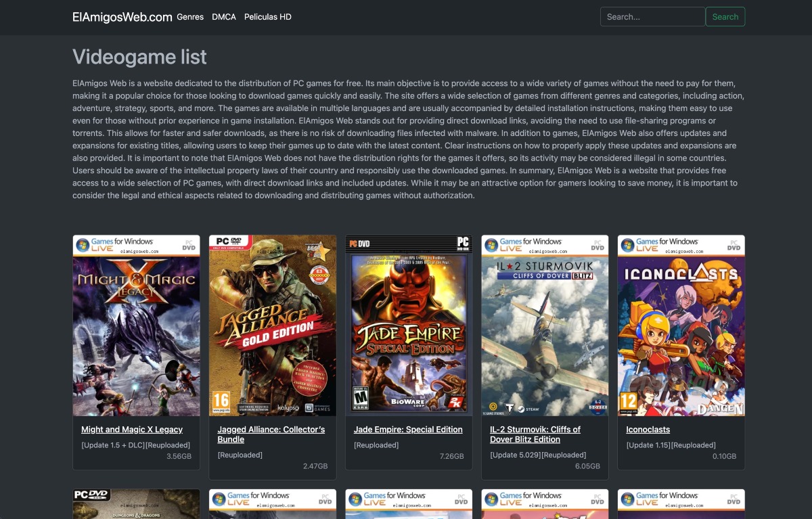Click the Jade Empire Special Edition cover art
This screenshot has width=812, height=519.
409,325
